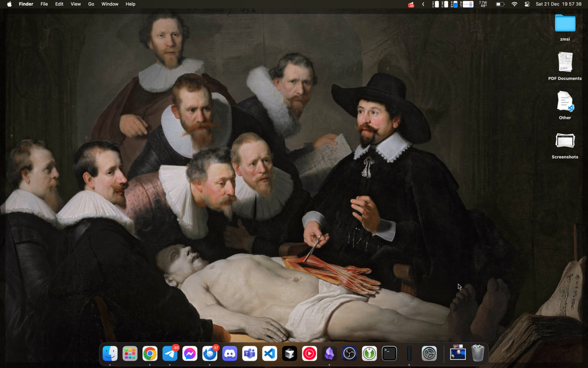Click the RAM usage monitor in the menu bar
Viewport: 588px width, 368px height.
[x=454, y=4]
